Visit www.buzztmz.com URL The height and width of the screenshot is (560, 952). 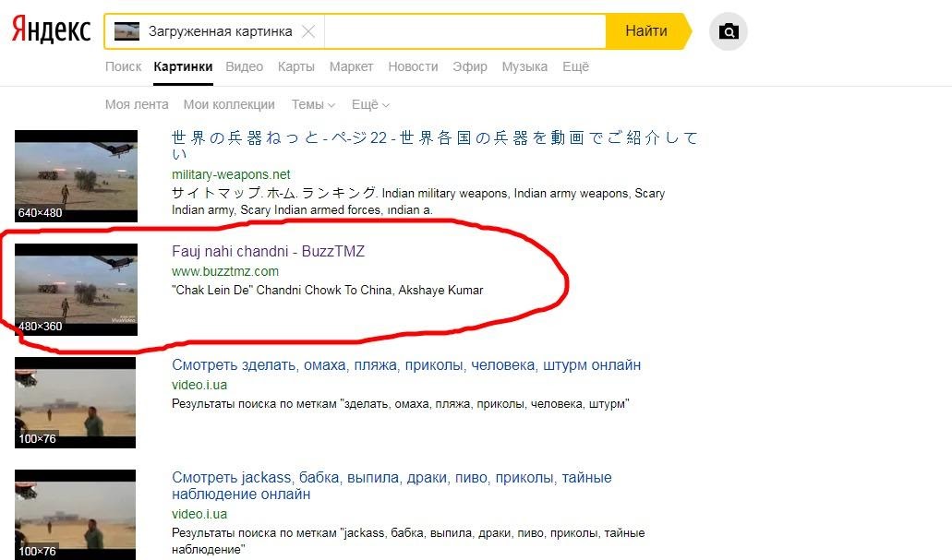225,271
